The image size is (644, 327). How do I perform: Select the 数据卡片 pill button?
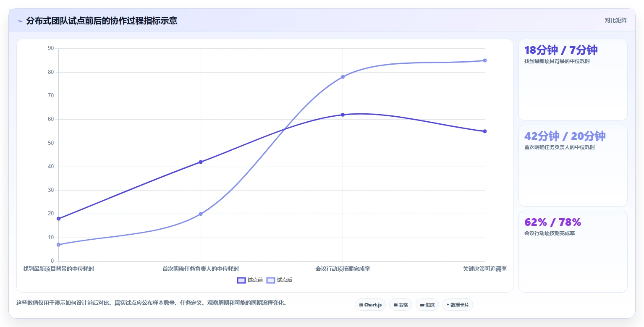coord(458,305)
